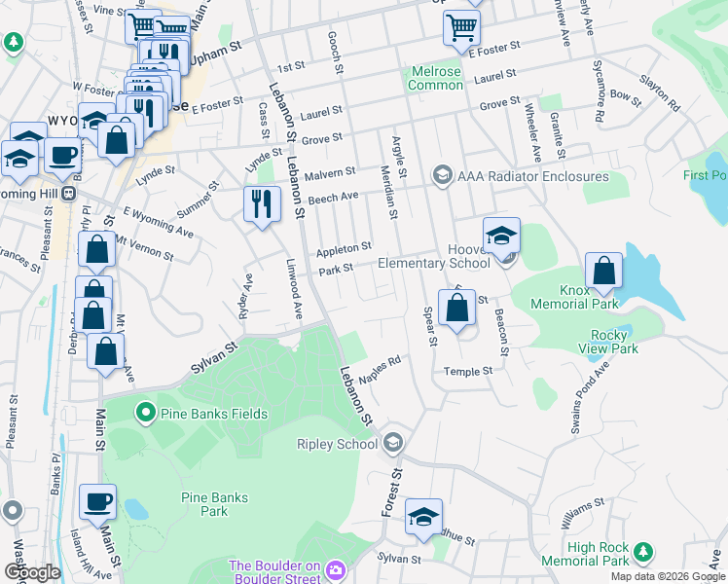728x584 pixels.
Task: Select the High Rock Memorial Park tree icon
Action: tap(643, 553)
